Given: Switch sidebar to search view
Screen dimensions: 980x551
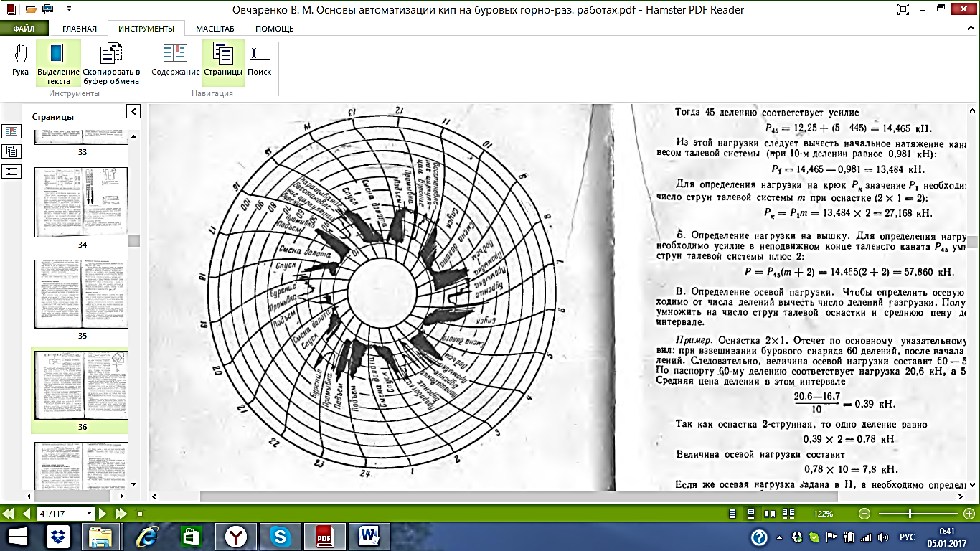Looking at the screenshot, I should [x=13, y=171].
